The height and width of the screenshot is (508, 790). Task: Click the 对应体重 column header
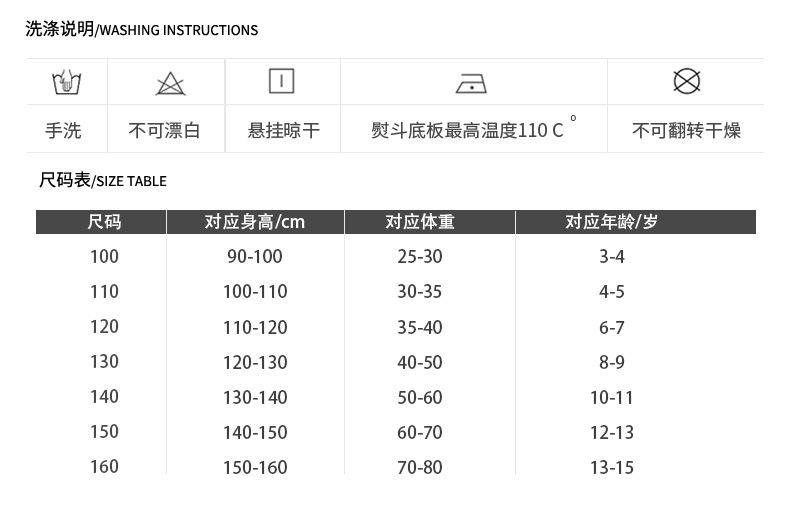(420, 222)
